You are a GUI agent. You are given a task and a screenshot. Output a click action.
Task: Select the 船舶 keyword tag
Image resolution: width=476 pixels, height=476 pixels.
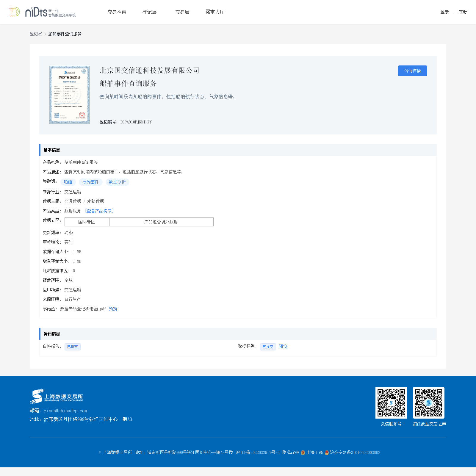(x=68, y=182)
